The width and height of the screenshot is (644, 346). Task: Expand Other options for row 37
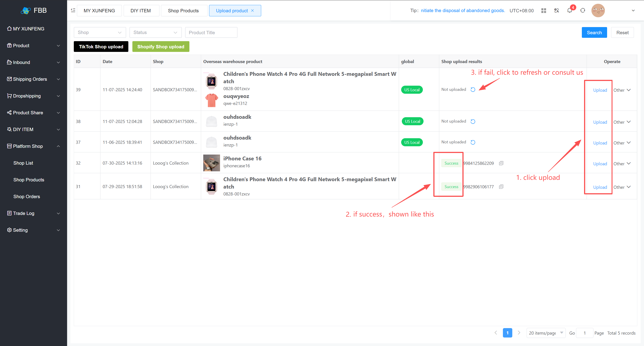point(622,143)
